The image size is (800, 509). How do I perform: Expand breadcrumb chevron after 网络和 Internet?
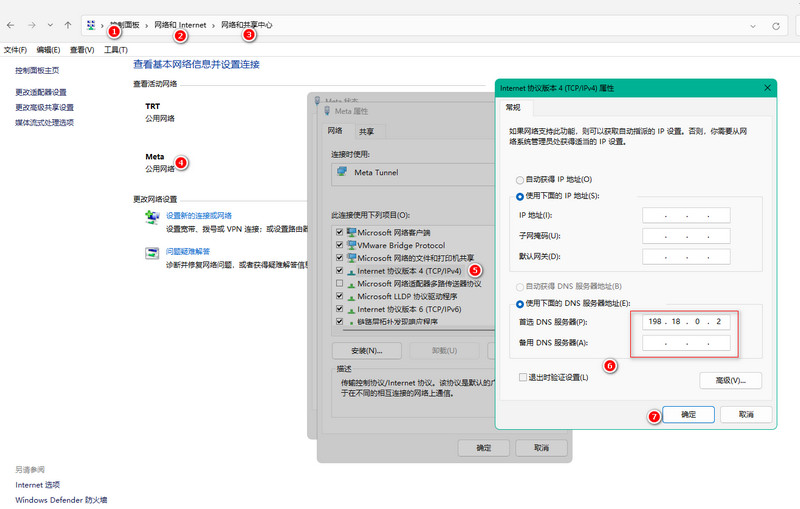pos(214,25)
